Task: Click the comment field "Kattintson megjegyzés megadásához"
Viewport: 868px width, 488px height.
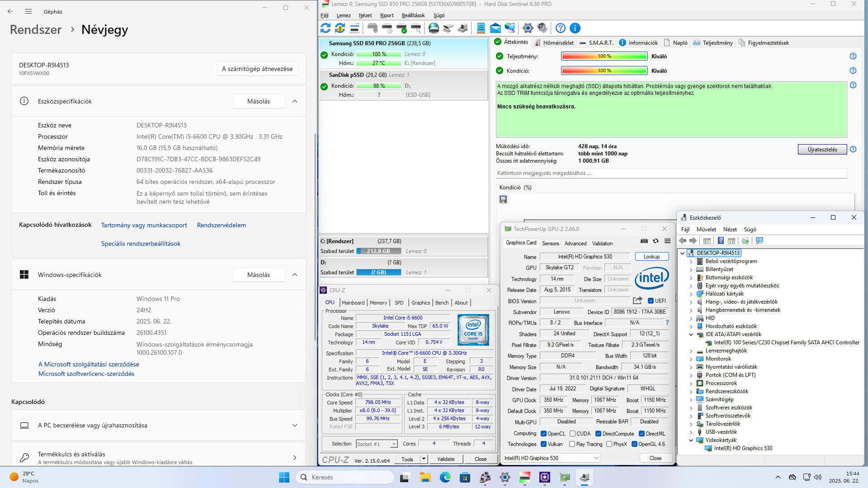Action: click(x=670, y=173)
